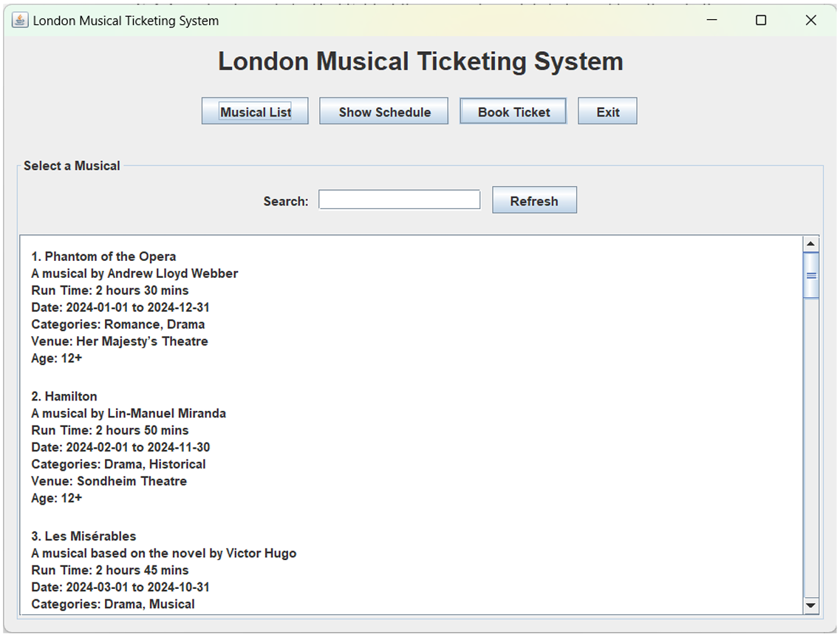Exit the ticketing application

[x=607, y=111]
